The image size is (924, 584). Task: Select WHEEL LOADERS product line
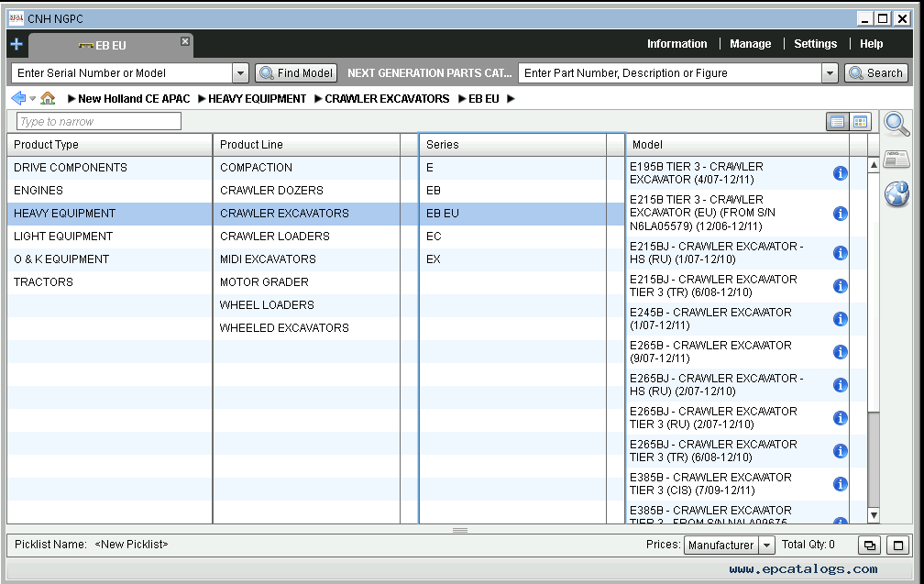[x=306, y=305]
